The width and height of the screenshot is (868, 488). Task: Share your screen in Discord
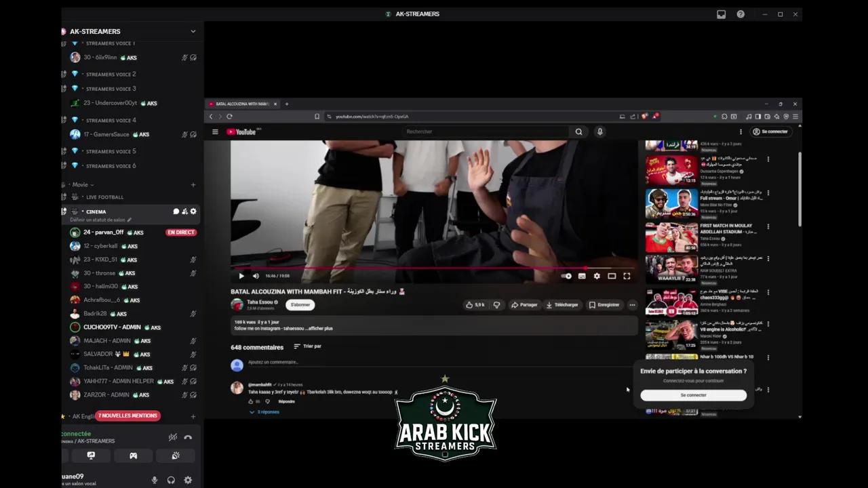click(x=91, y=455)
